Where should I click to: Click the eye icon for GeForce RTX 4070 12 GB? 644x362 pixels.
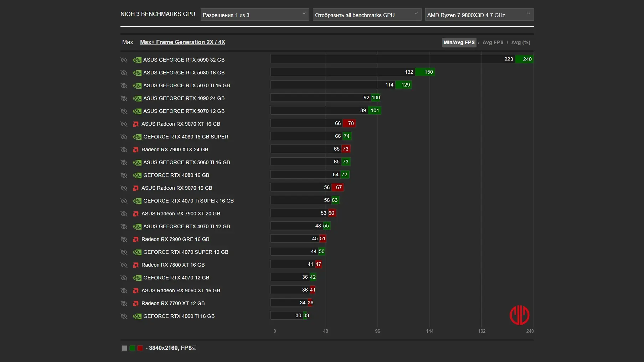coord(124,278)
